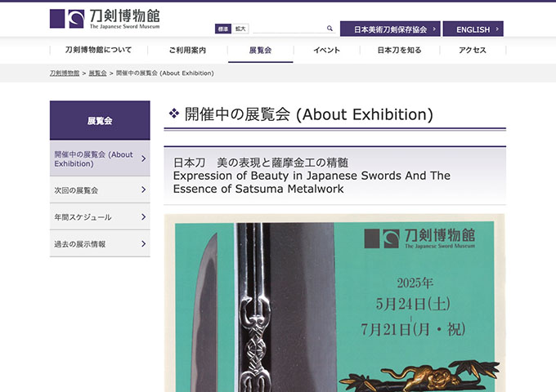Click the chevron beside 次回の展覧会
556x392 pixels.
[x=144, y=189]
